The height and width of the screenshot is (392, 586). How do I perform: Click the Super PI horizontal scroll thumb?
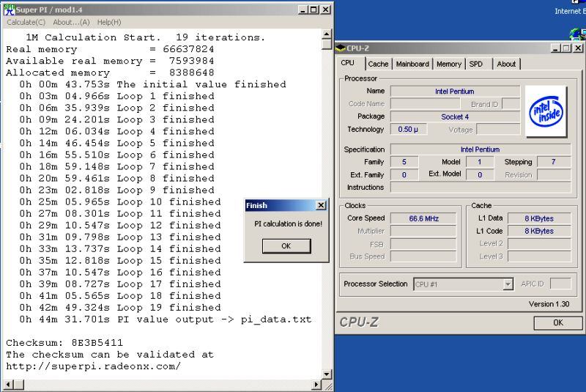19,384
